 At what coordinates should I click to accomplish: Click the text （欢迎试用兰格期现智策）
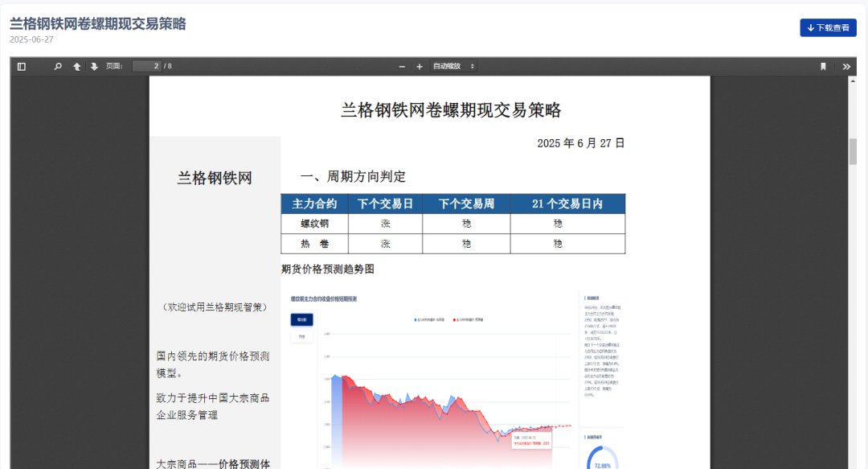[215, 307]
